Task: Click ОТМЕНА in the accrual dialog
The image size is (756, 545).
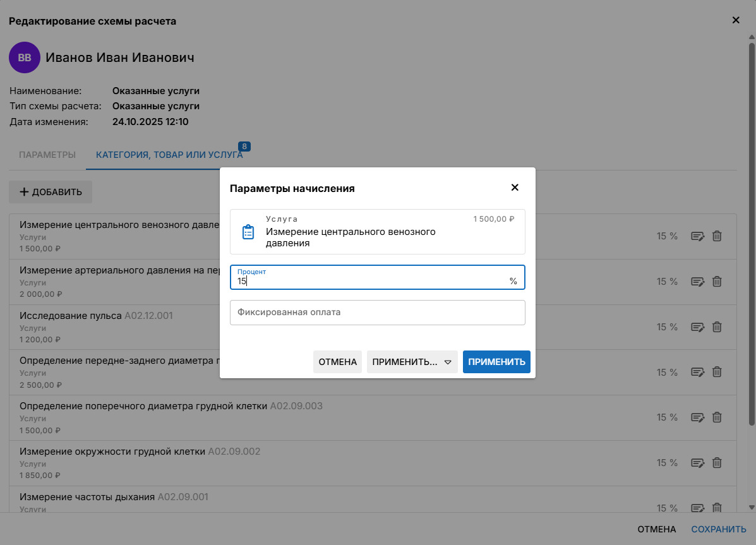Action: pyautogui.click(x=337, y=362)
